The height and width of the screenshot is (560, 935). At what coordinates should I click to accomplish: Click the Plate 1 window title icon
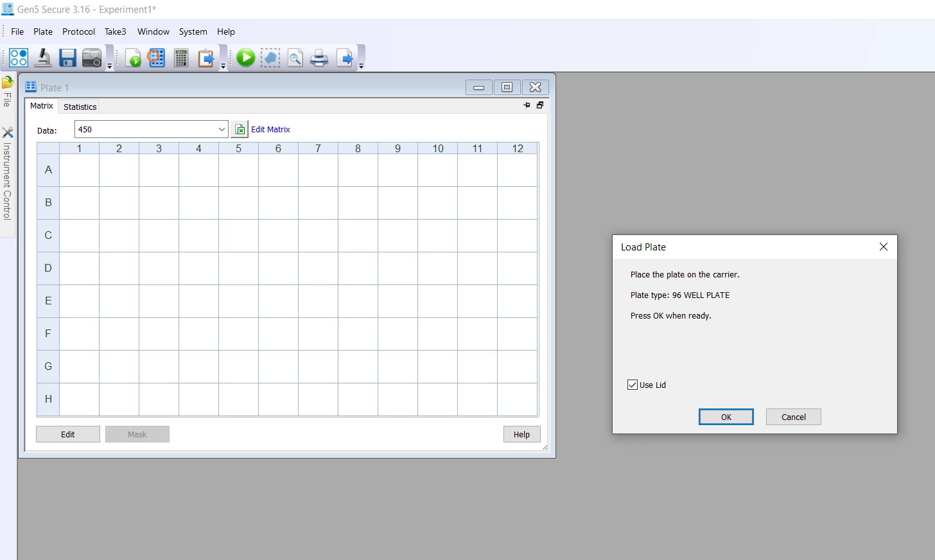[x=31, y=87]
